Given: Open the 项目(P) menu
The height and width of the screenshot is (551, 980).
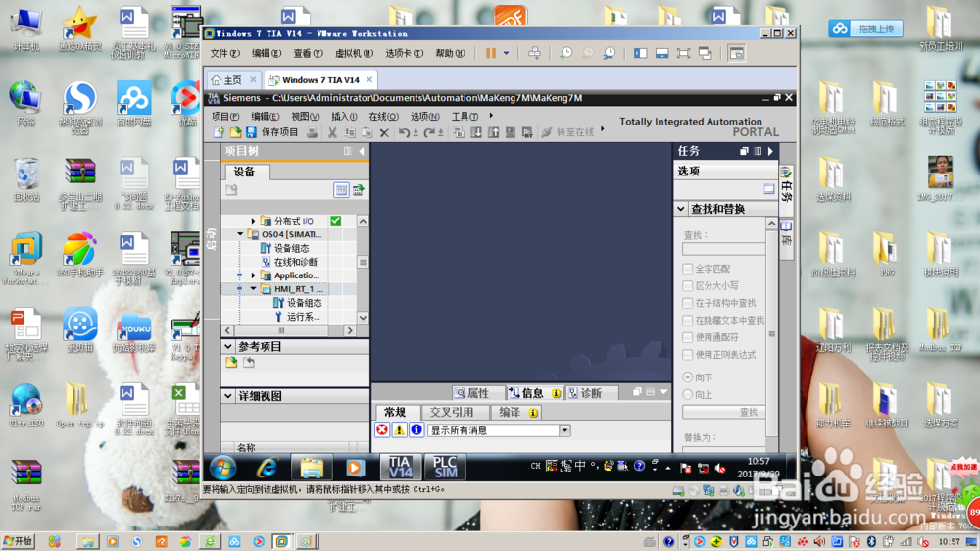Looking at the screenshot, I should [x=225, y=117].
